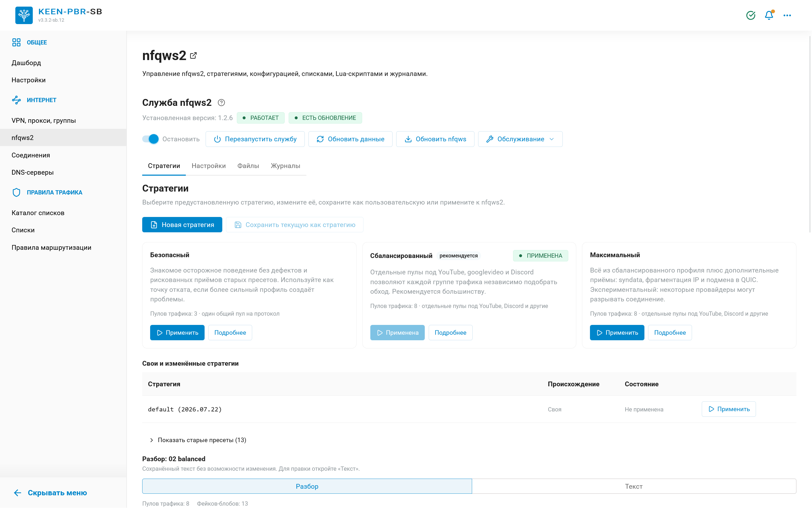Click the ИНТЕРНЕТ section icon

[x=16, y=100]
